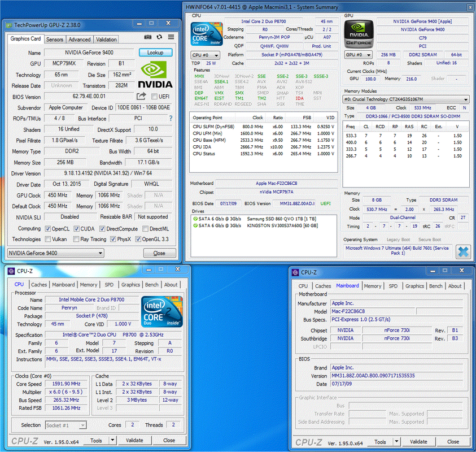Click the Intel Core 2 Duo P8700 name in HWiNFO
Image resolution: width=476 pixels, height=452 pixels.
point(264,21)
